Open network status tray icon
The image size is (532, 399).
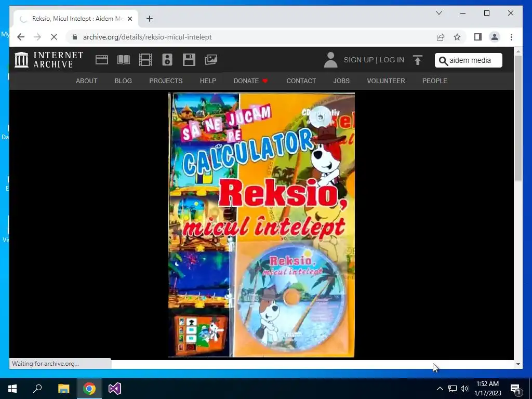(x=453, y=389)
